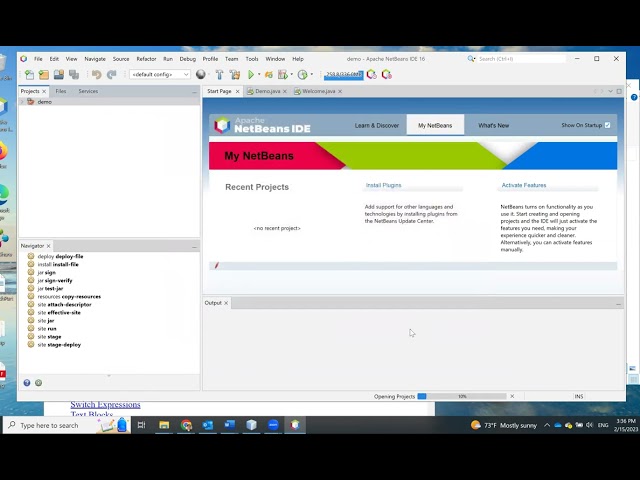Click the Task View taskbar icon
The image size is (640, 480).
coord(141,425)
